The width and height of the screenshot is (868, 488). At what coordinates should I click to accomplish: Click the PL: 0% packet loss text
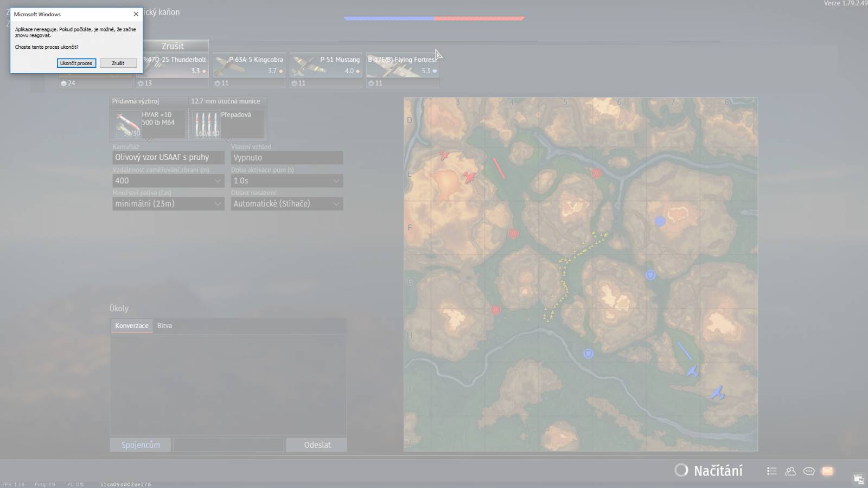75,484
